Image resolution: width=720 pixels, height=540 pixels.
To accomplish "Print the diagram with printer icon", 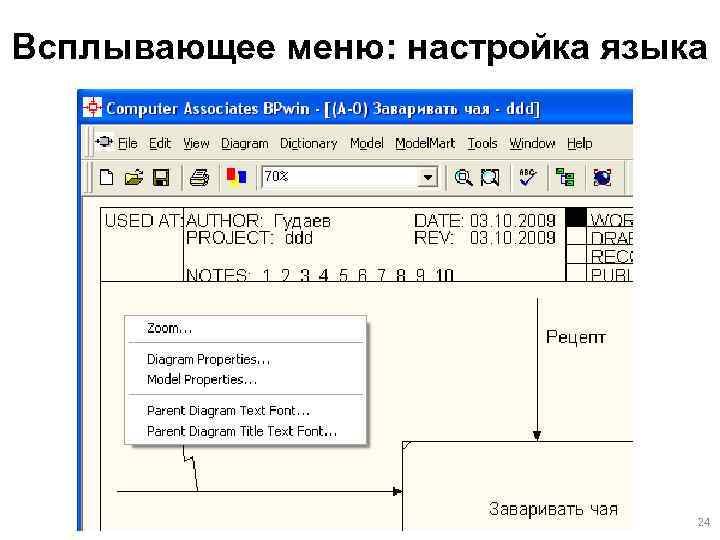I will (x=200, y=177).
